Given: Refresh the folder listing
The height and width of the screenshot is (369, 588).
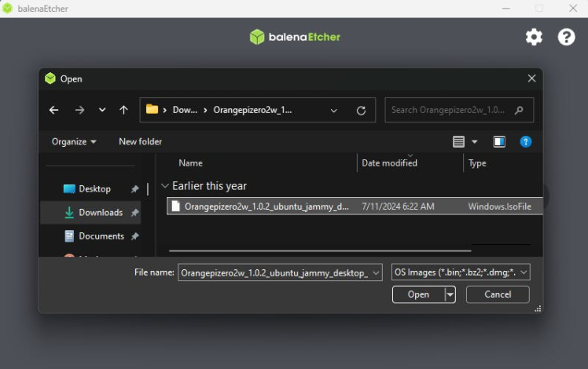Looking at the screenshot, I should [361, 111].
